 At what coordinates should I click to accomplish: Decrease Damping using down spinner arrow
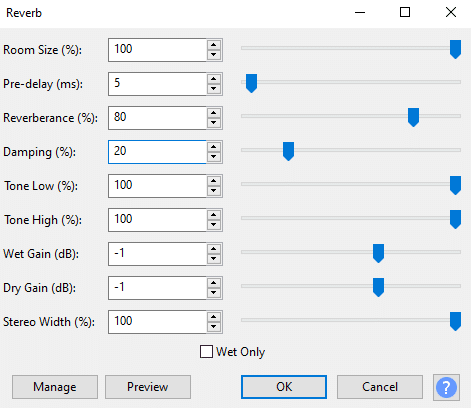point(214,157)
